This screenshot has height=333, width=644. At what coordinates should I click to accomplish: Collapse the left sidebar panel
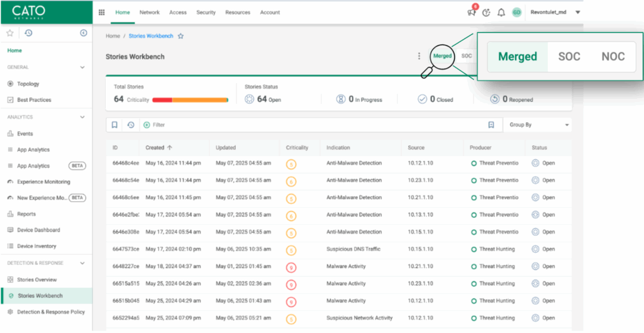tap(84, 33)
